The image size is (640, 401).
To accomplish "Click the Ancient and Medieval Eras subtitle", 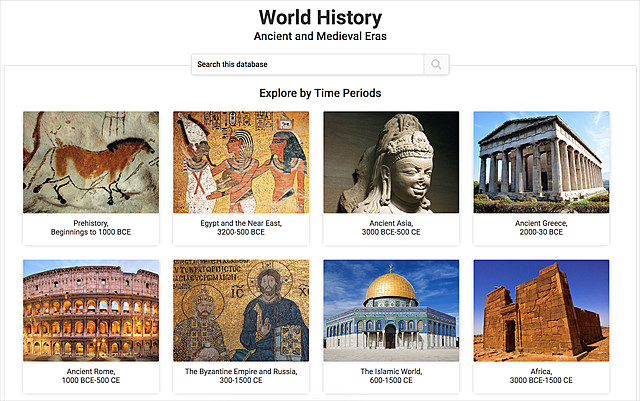I will (x=320, y=36).
